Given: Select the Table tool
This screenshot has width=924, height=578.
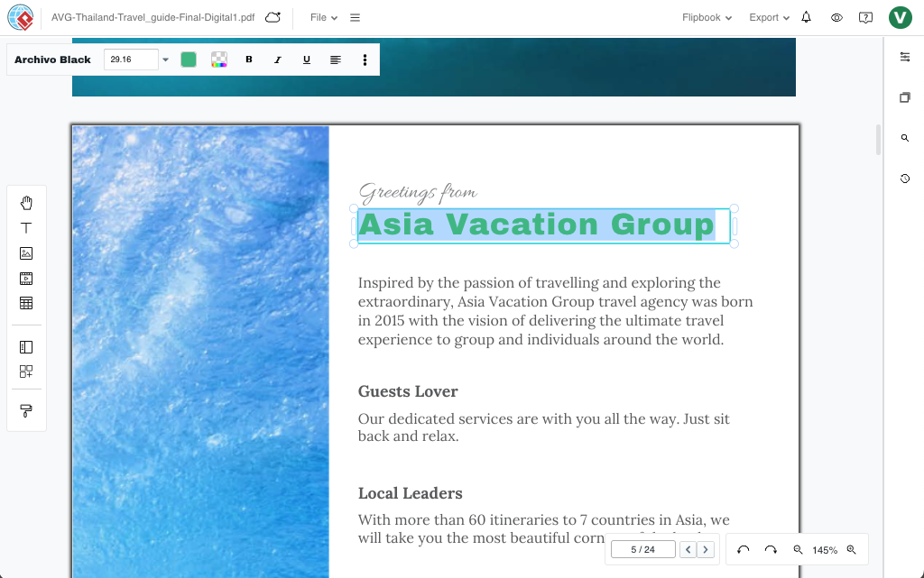Looking at the screenshot, I should (x=26, y=303).
